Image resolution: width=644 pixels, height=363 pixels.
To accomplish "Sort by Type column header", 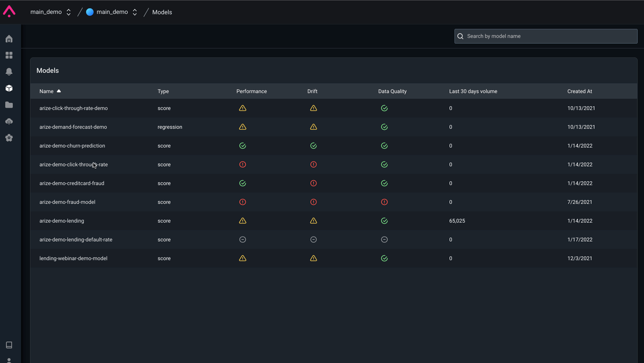I will click(x=163, y=91).
